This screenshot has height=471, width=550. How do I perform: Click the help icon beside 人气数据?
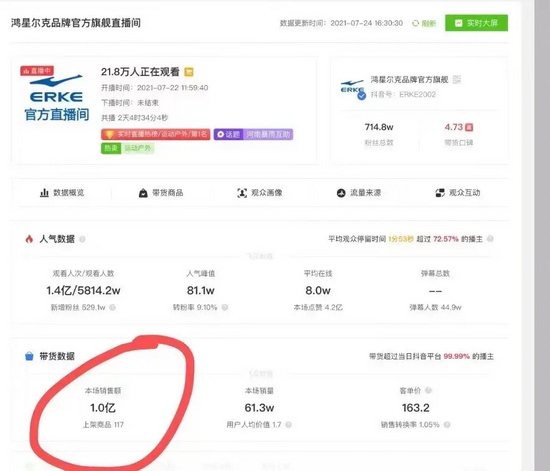(x=82, y=239)
